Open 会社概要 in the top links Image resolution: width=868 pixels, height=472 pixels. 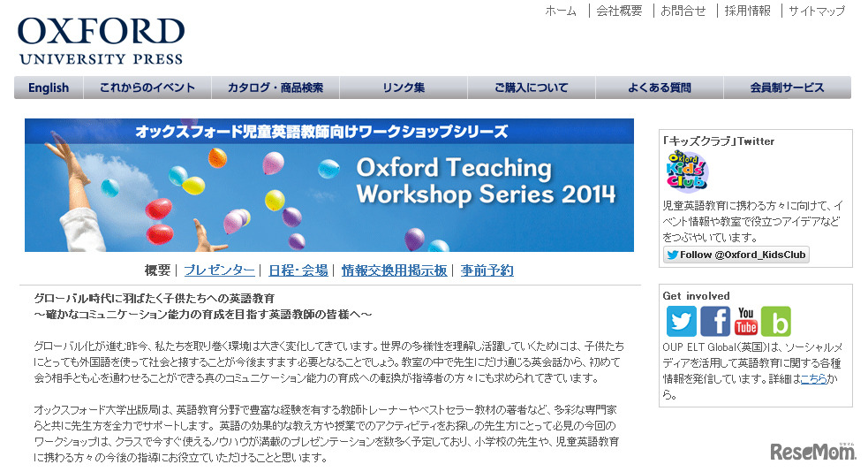pyautogui.click(x=620, y=11)
